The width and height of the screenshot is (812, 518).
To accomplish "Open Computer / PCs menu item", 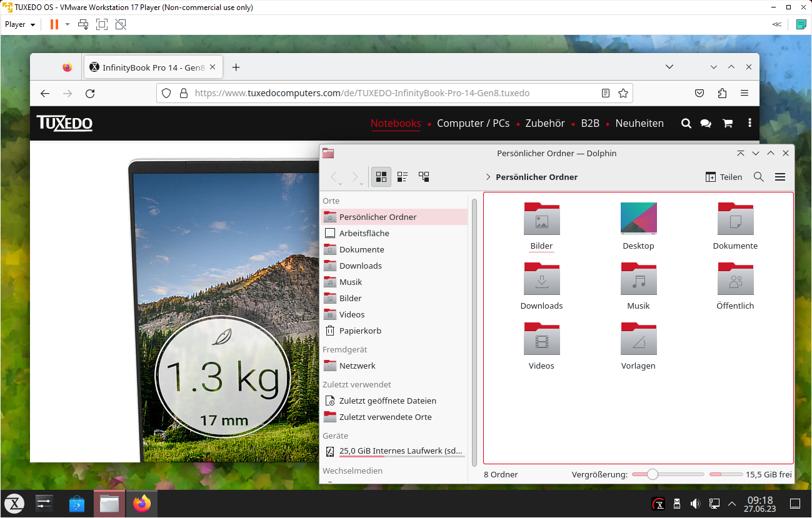I will coord(473,123).
